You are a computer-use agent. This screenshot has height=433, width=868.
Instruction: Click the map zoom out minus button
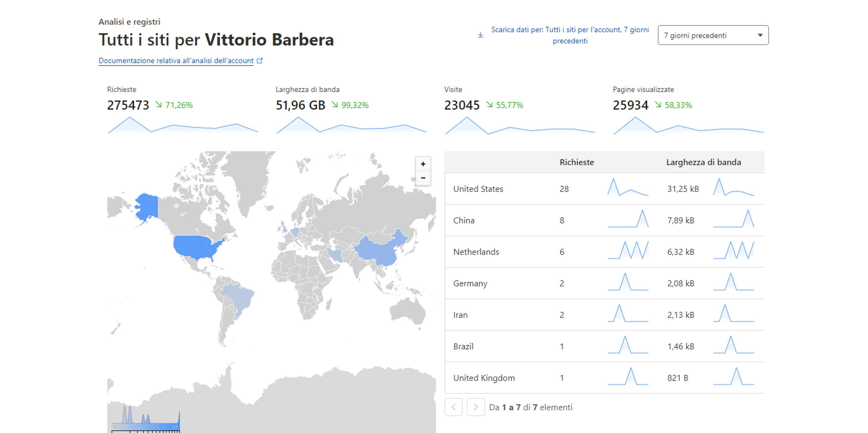tap(423, 178)
